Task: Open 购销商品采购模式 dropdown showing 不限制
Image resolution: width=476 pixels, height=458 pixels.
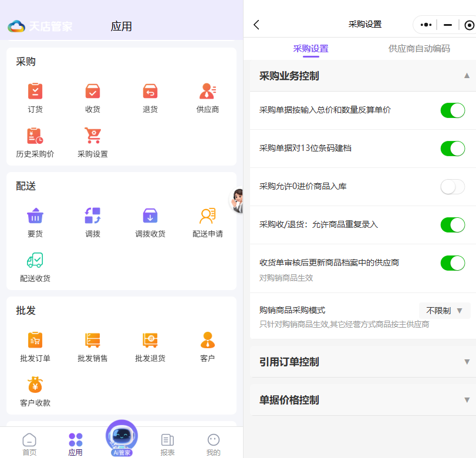Action: pyautogui.click(x=444, y=311)
